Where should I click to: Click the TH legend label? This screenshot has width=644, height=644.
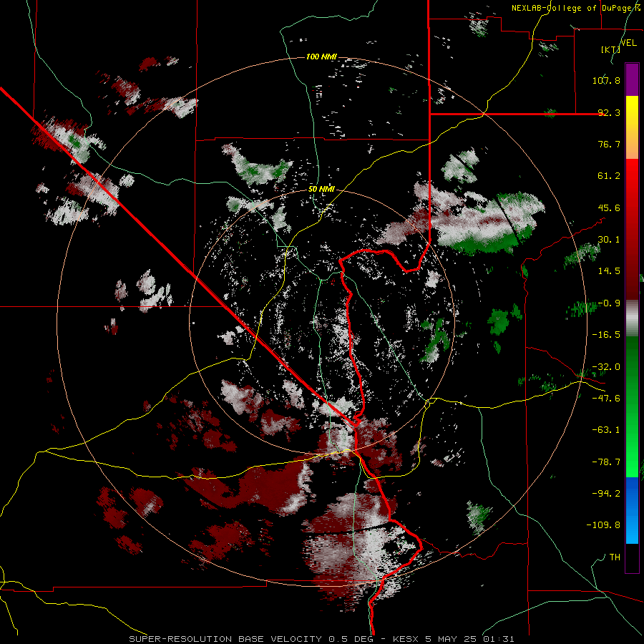[615, 557]
